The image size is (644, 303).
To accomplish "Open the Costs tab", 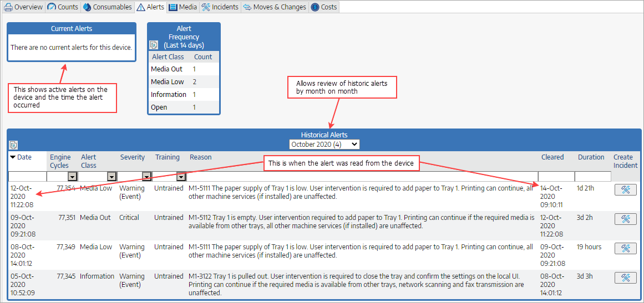I will 323,7.
